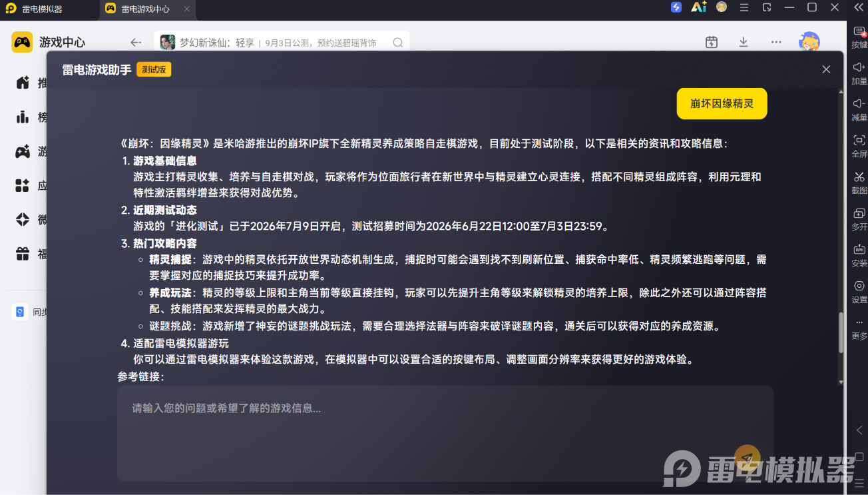This screenshot has height=495, width=868.
Task: Click the heading 适配雷电模拟器游玩
Action: pos(181,343)
